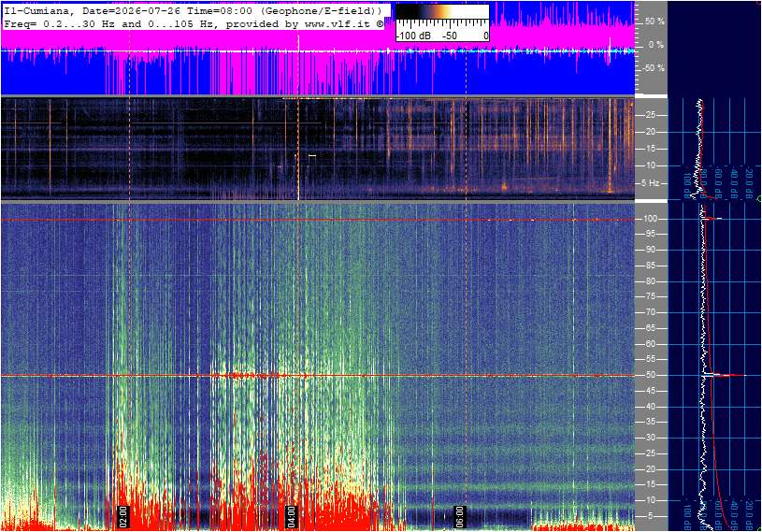This screenshot has width=762, height=532.
Task: Click the 06:00 time marker
Action: pyautogui.click(x=459, y=516)
